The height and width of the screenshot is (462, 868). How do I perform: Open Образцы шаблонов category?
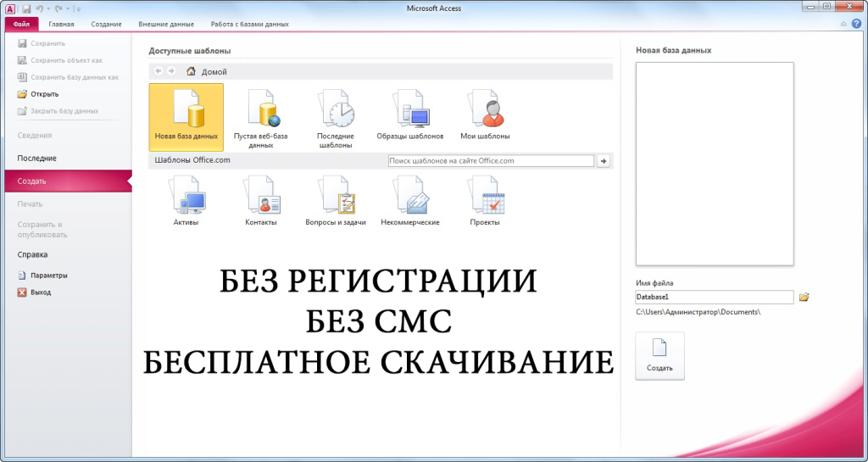click(x=410, y=114)
